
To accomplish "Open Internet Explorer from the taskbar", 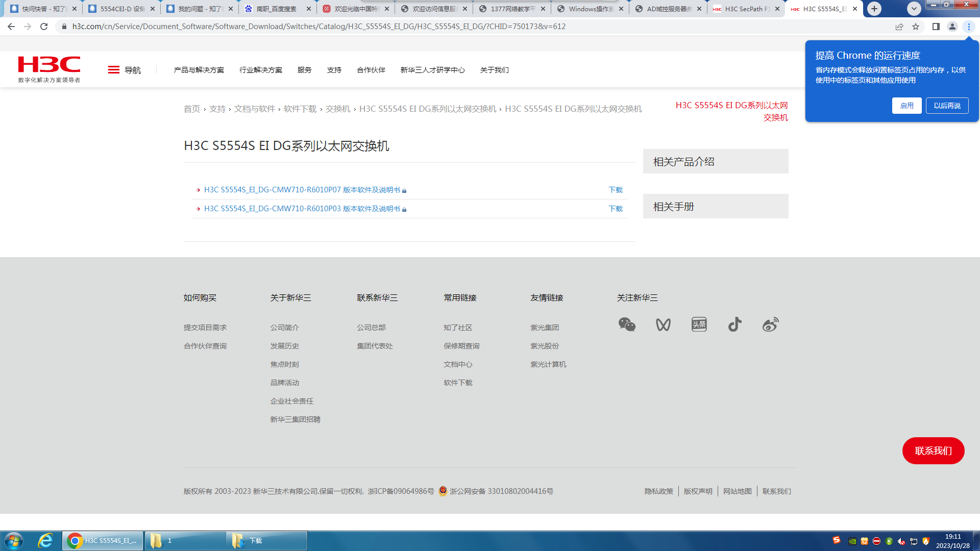I will [45, 540].
